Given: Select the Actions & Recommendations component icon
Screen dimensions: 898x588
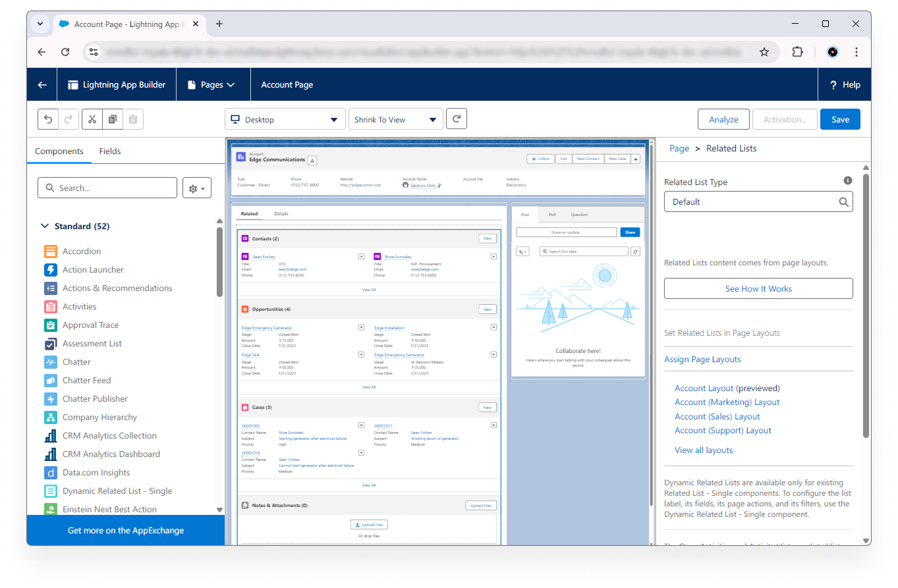Looking at the screenshot, I should point(51,288).
